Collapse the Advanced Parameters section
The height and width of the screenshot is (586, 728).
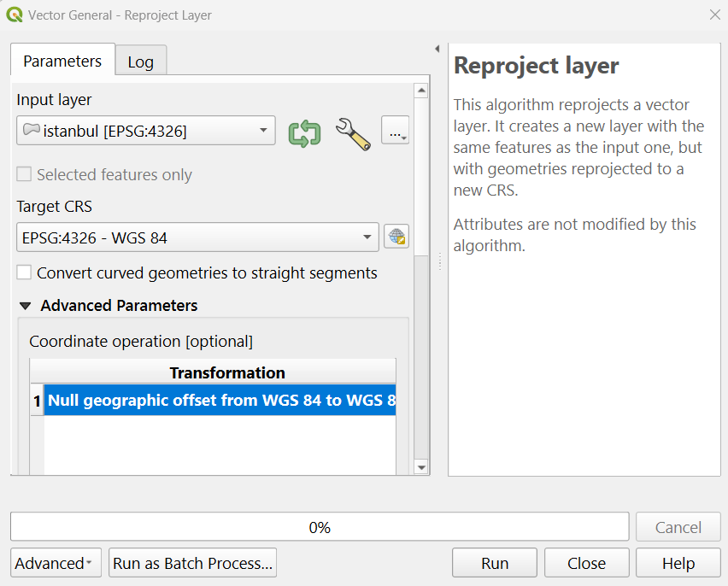click(26, 306)
